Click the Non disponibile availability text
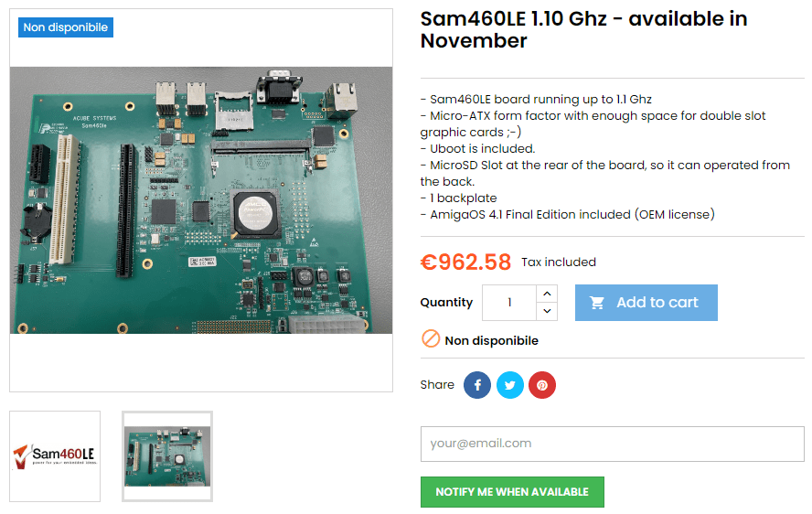 click(491, 340)
